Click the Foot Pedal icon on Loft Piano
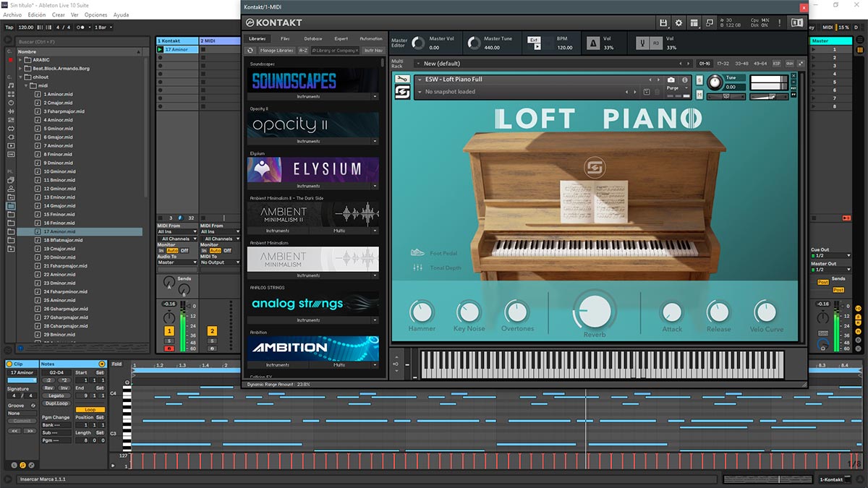This screenshot has width=868, height=488. [417, 252]
